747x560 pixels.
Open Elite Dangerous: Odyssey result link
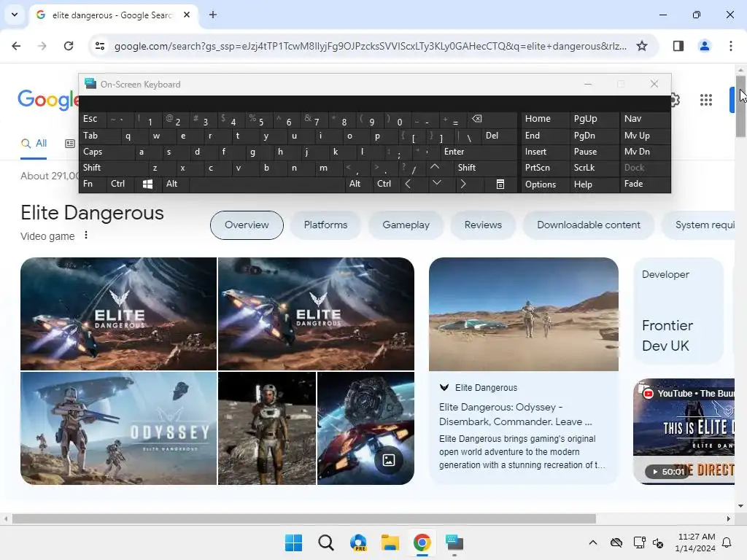click(515, 414)
